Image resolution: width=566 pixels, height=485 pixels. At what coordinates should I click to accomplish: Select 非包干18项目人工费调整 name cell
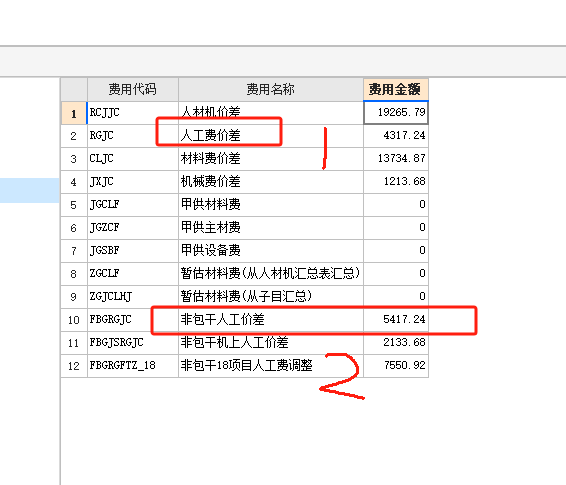[x=271, y=366]
